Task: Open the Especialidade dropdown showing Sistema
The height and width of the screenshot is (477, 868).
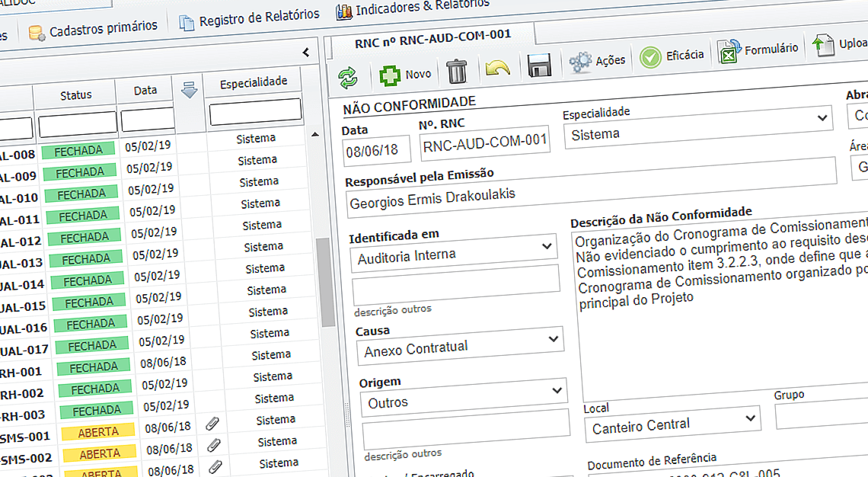Action: 823,119
